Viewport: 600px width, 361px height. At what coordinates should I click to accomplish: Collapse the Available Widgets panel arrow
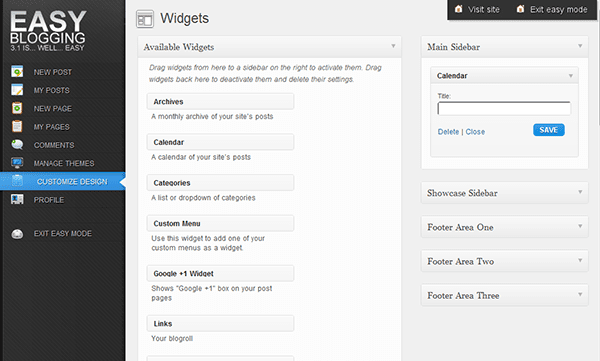click(393, 46)
